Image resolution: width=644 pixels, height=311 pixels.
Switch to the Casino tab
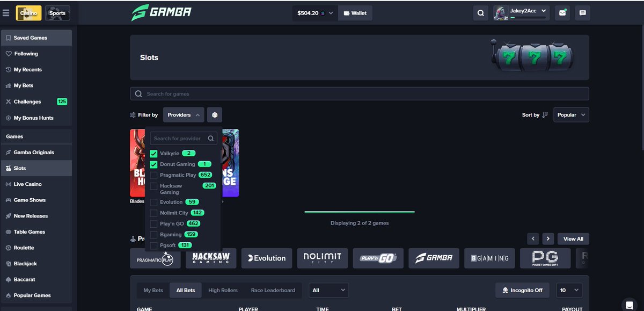pos(29,13)
